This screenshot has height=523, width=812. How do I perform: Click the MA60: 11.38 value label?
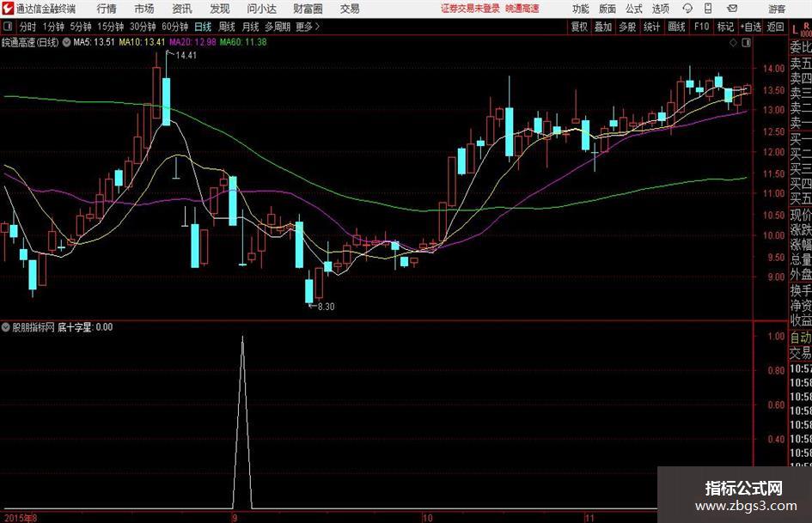[243, 42]
